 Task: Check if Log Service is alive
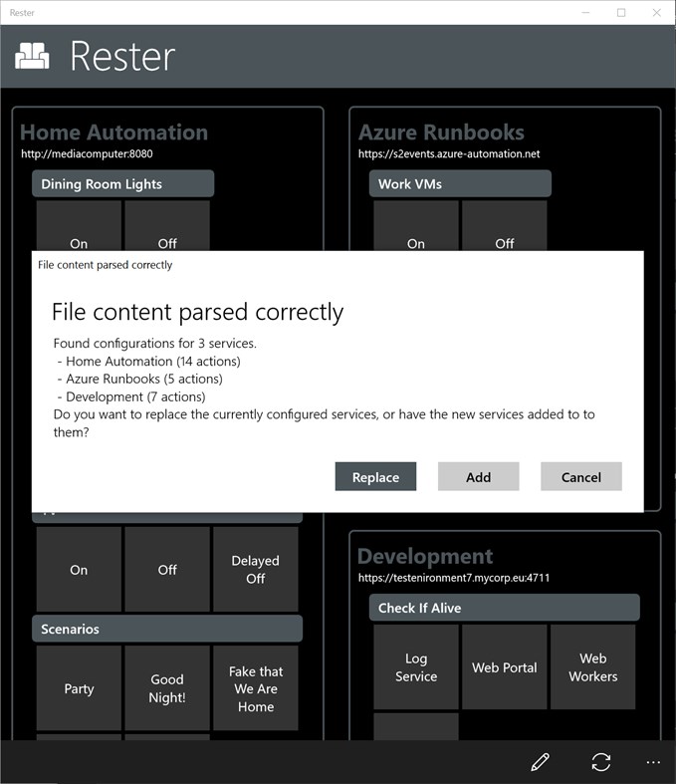tap(416, 667)
